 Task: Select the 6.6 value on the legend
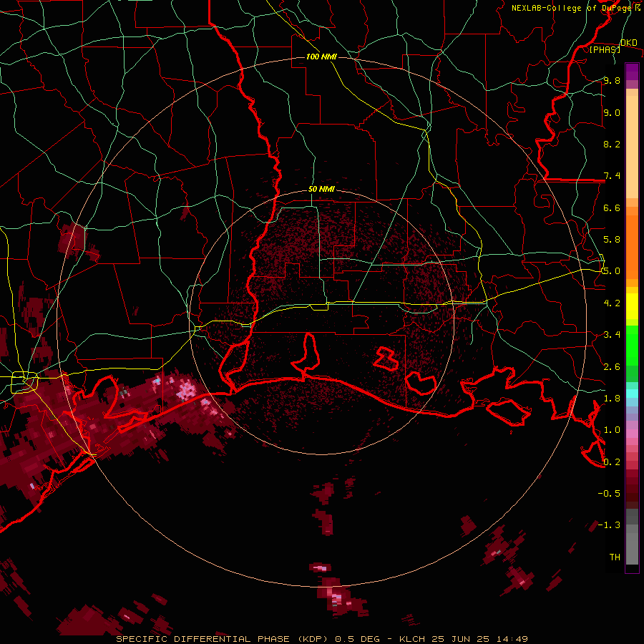(612, 208)
